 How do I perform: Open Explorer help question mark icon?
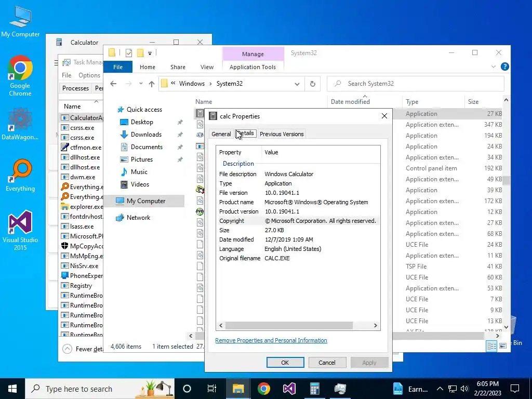pos(504,67)
